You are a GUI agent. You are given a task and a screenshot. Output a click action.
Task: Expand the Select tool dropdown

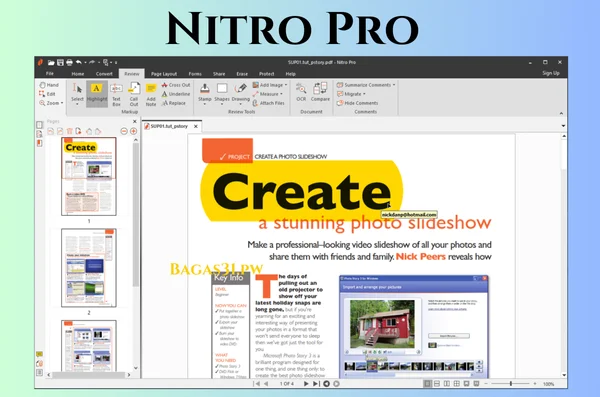(x=77, y=104)
